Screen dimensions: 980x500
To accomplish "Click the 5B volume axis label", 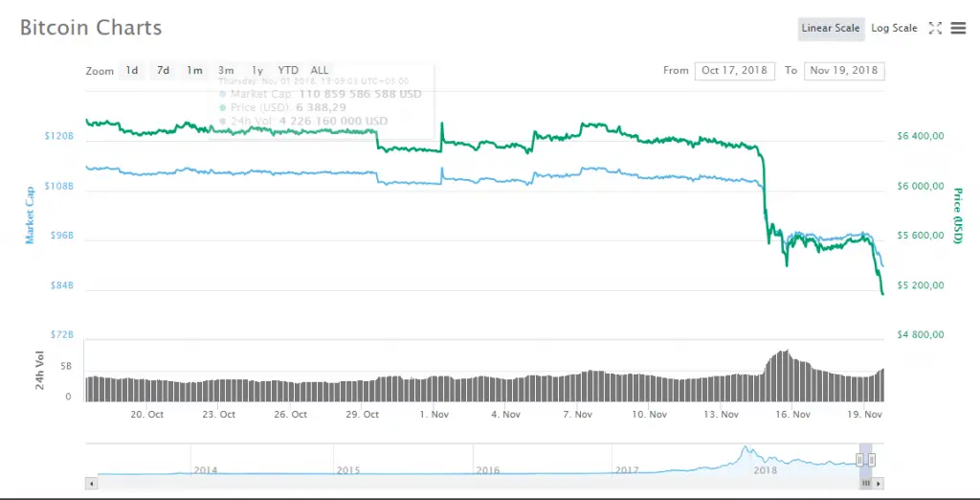I will tap(67, 366).
